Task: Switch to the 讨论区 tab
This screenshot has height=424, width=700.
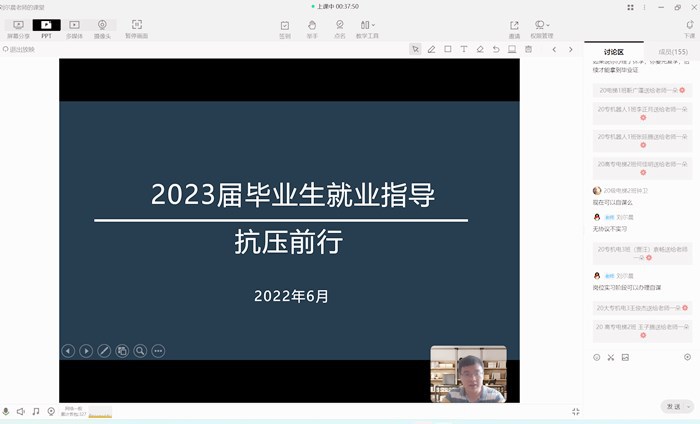Action: coord(614,51)
